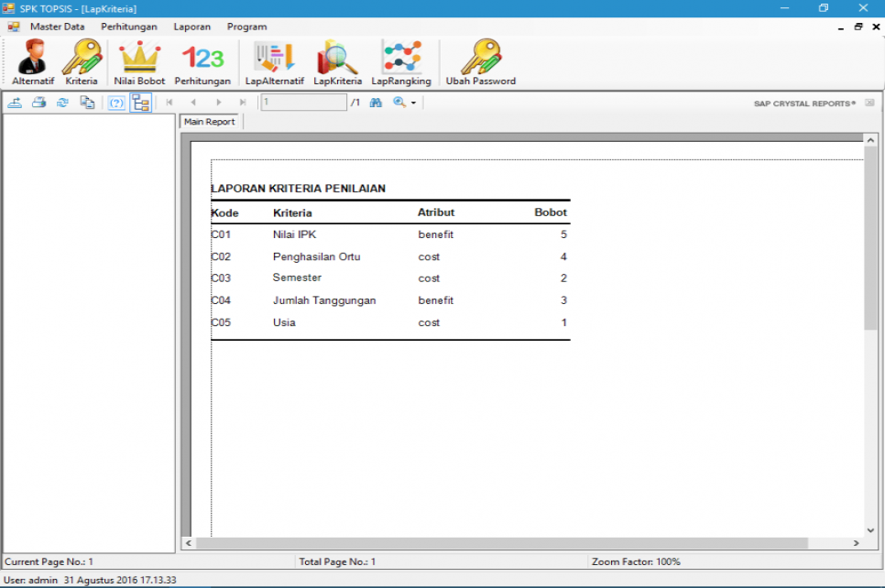Expand the zoom level dropdown arrow
The height and width of the screenshot is (588, 885).
[x=413, y=103]
